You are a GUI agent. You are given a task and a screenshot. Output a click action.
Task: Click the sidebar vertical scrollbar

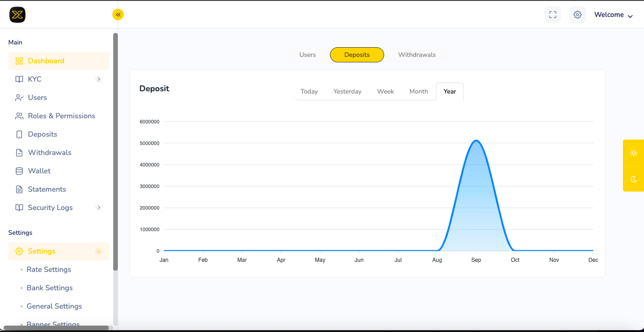pyautogui.click(x=116, y=151)
